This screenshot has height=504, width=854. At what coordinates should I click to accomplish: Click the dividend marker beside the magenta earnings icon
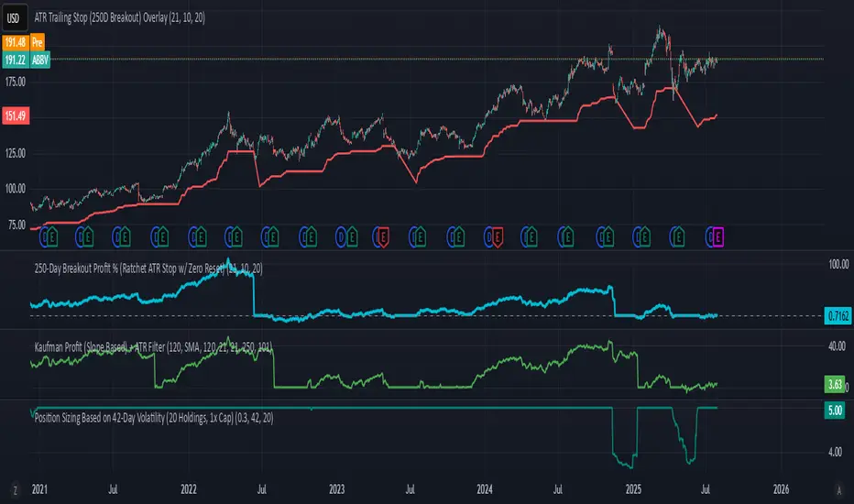pyautogui.click(x=709, y=237)
